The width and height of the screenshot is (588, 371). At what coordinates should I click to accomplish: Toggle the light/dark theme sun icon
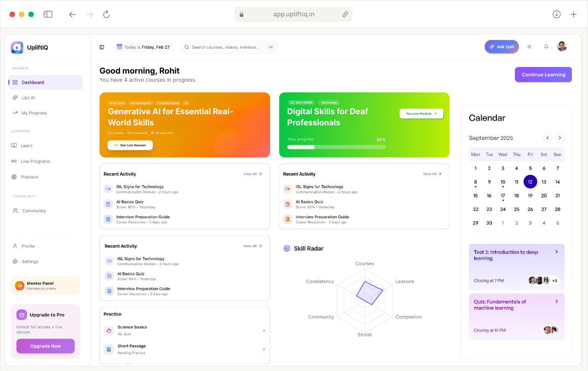[x=529, y=46]
